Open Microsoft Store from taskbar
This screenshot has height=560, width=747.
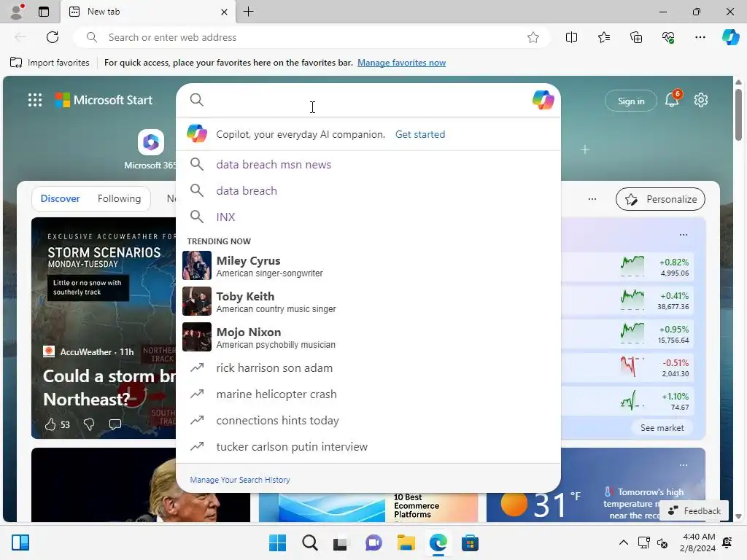pyautogui.click(x=470, y=542)
